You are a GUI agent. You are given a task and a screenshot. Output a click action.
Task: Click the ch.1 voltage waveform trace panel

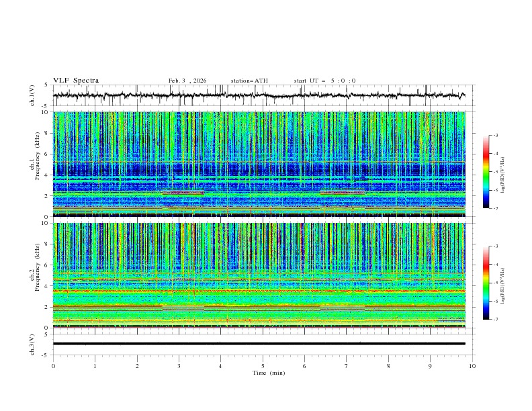(x=264, y=95)
